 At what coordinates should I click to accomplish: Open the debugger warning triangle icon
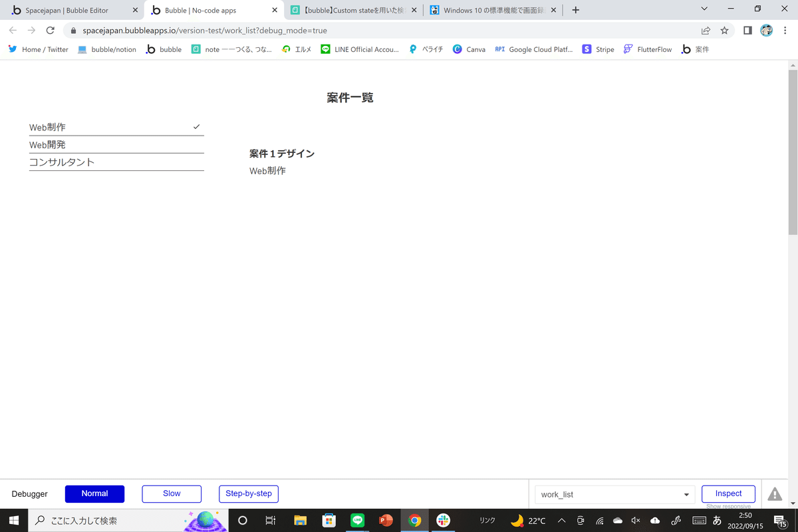click(x=775, y=494)
